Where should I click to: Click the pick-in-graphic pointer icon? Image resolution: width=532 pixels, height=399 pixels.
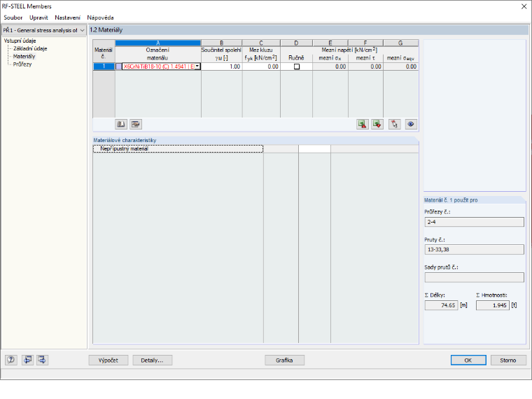coord(394,124)
